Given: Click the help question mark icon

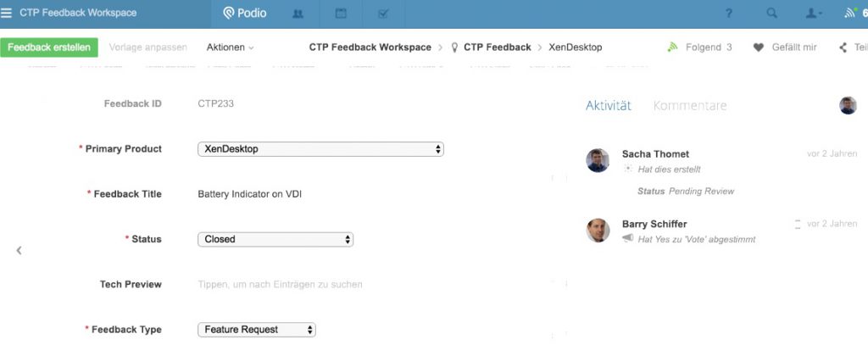Looking at the screenshot, I should pos(729,13).
